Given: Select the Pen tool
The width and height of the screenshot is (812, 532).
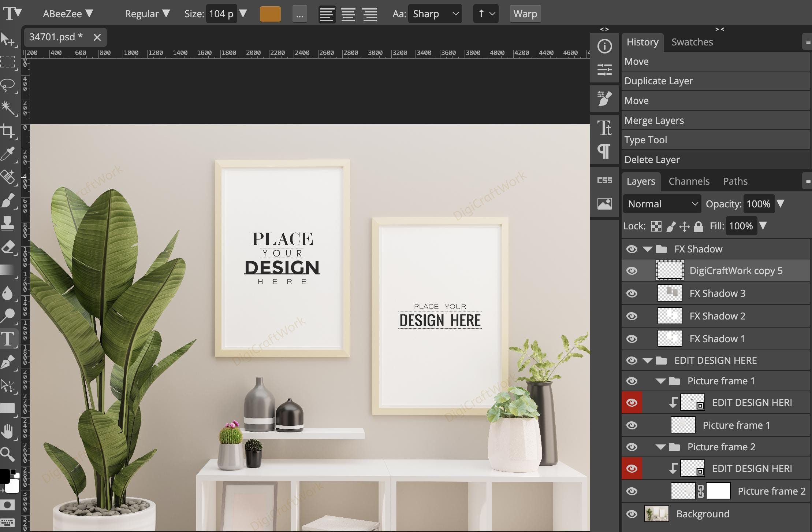Looking at the screenshot, I should tap(8, 362).
